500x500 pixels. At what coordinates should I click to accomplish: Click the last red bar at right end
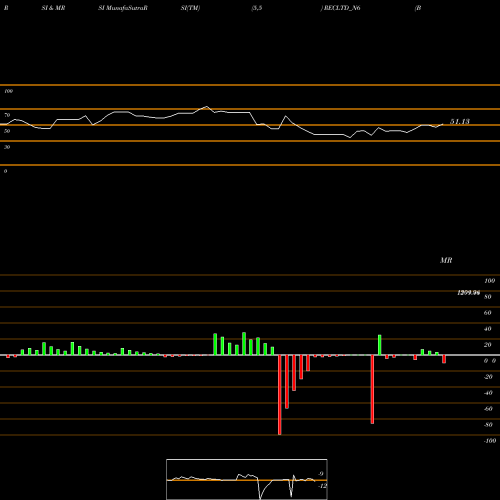444,359
